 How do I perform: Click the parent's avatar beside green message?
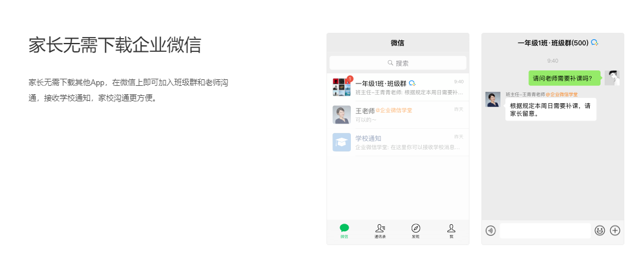tap(612, 78)
